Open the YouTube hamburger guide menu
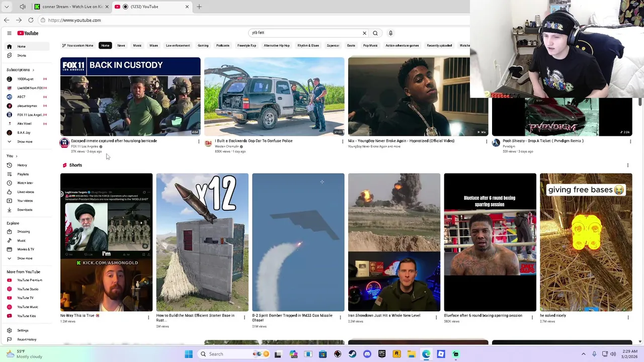This screenshot has width=644, height=362. (x=9, y=33)
